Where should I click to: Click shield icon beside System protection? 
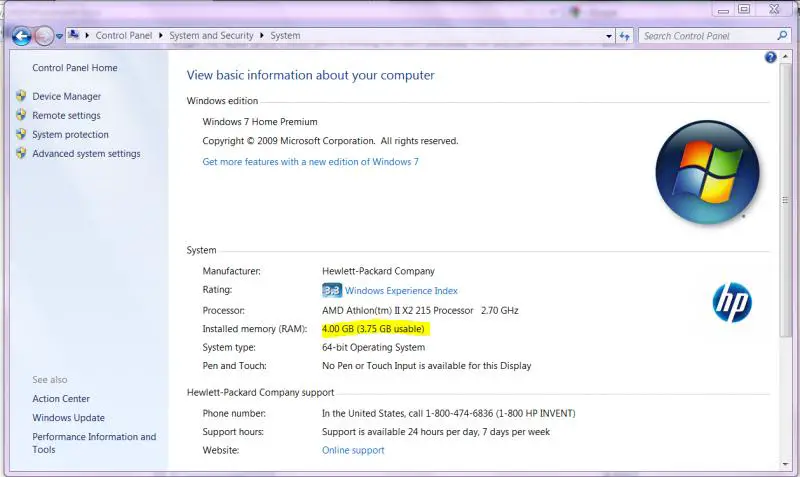click(x=21, y=134)
